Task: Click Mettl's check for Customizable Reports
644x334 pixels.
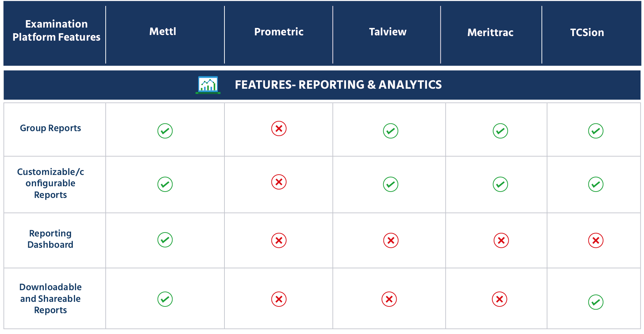Action: tap(165, 184)
